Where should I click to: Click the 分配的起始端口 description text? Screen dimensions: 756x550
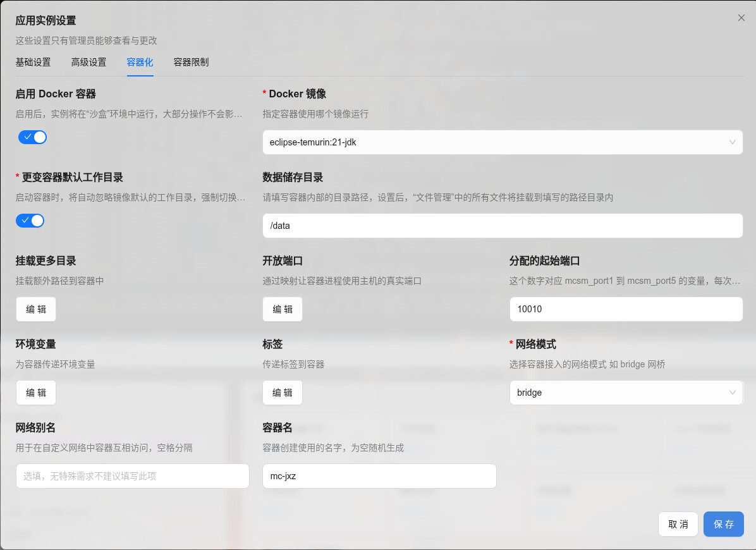625,281
